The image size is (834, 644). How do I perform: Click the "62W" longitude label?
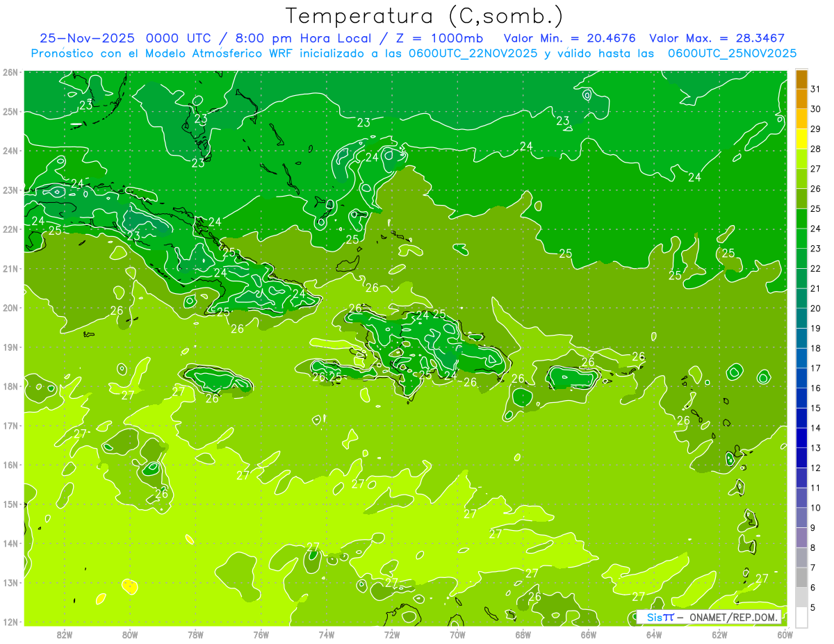[x=719, y=634]
